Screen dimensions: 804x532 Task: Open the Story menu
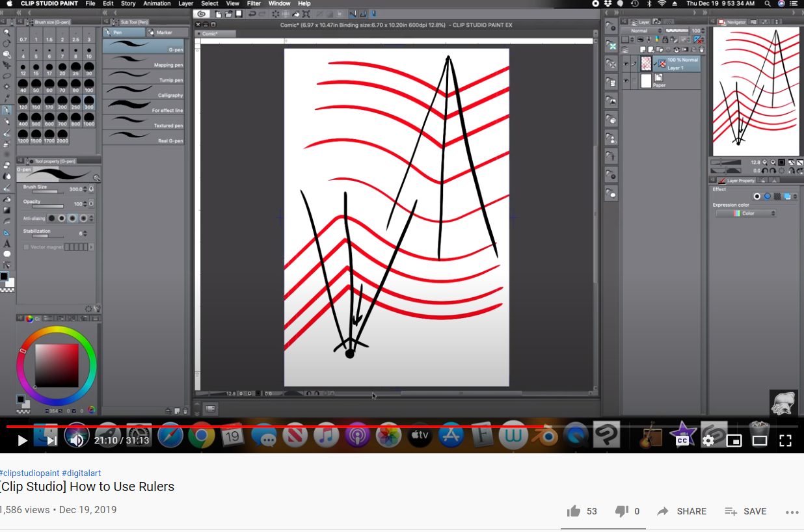[128, 4]
